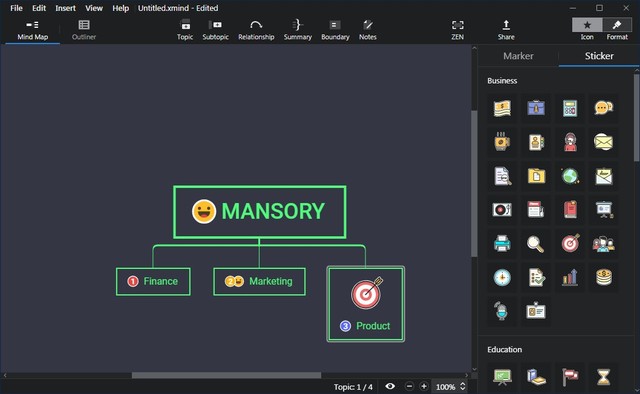Add the green globe sticker
The height and width of the screenshot is (394, 640).
570,176
